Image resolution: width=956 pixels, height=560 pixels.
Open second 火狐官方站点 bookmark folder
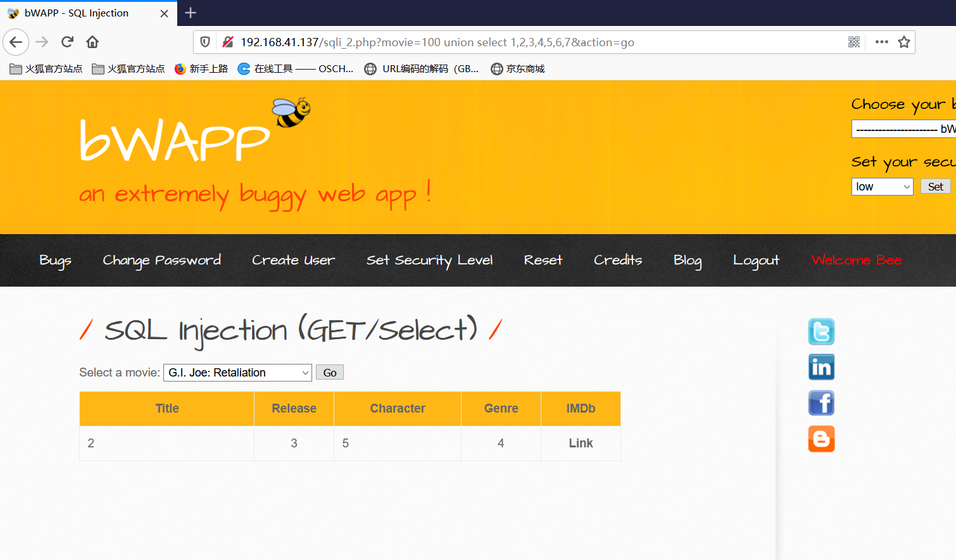(x=129, y=69)
